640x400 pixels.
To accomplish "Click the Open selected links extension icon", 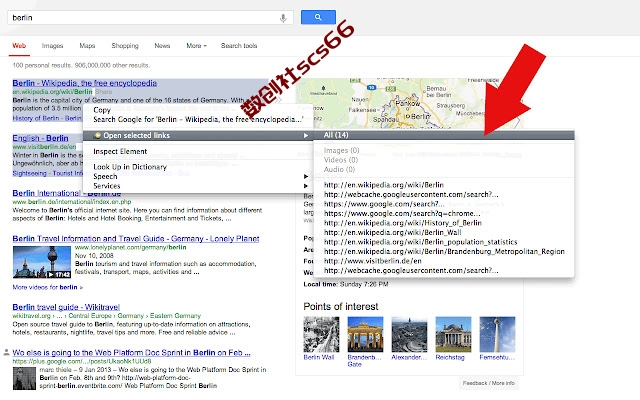I will (x=97, y=136).
